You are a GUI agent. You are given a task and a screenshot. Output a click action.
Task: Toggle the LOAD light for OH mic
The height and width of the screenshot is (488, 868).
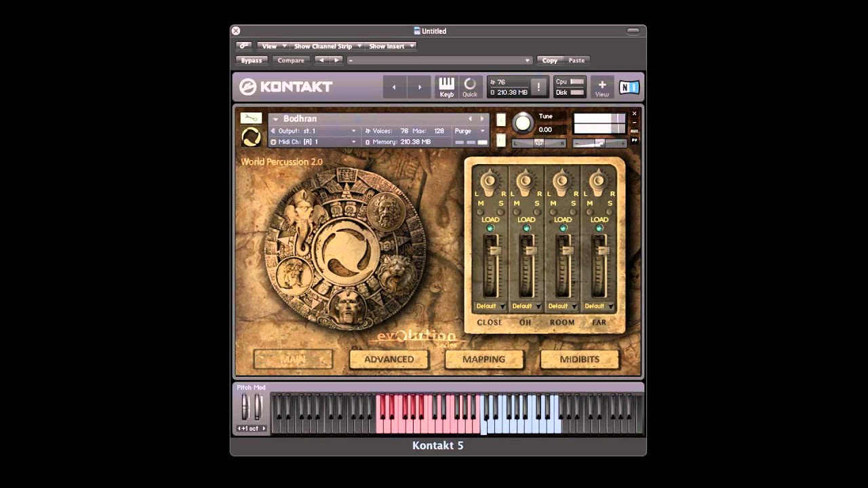point(526,228)
